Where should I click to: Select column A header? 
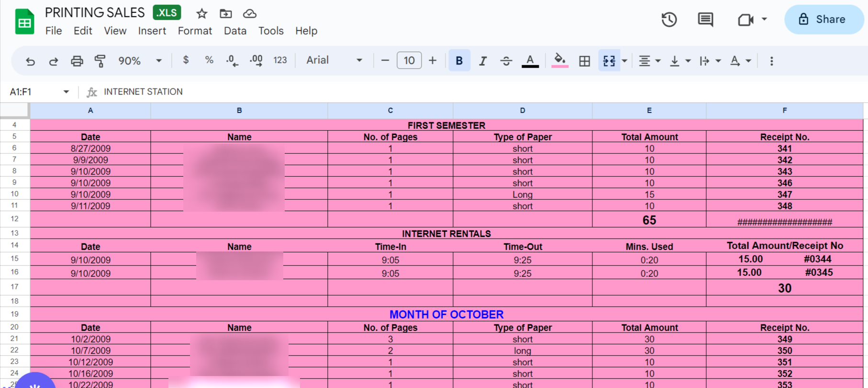pyautogui.click(x=90, y=111)
